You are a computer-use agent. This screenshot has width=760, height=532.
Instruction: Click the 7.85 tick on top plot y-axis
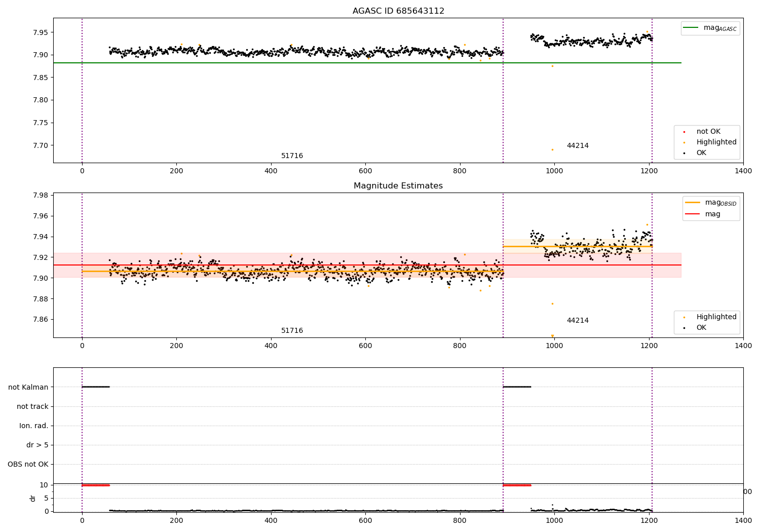click(40, 78)
